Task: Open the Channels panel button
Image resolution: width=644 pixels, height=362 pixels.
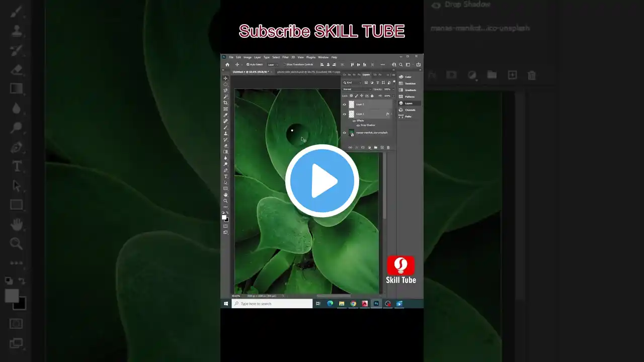Action: (x=409, y=110)
